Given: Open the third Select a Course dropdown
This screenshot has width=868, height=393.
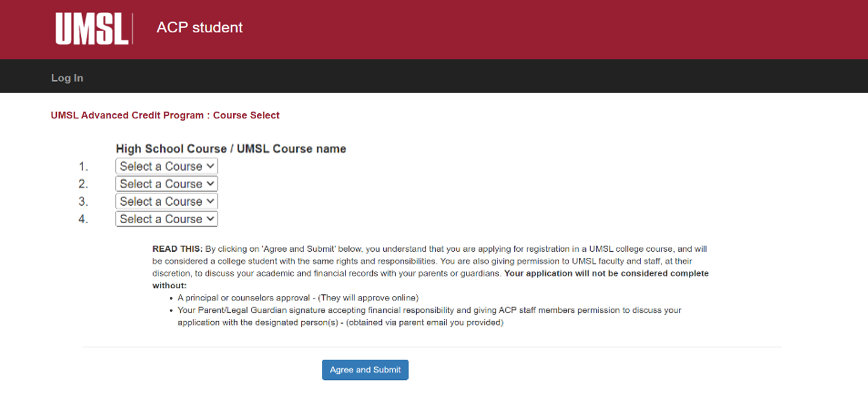Looking at the screenshot, I should [166, 201].
